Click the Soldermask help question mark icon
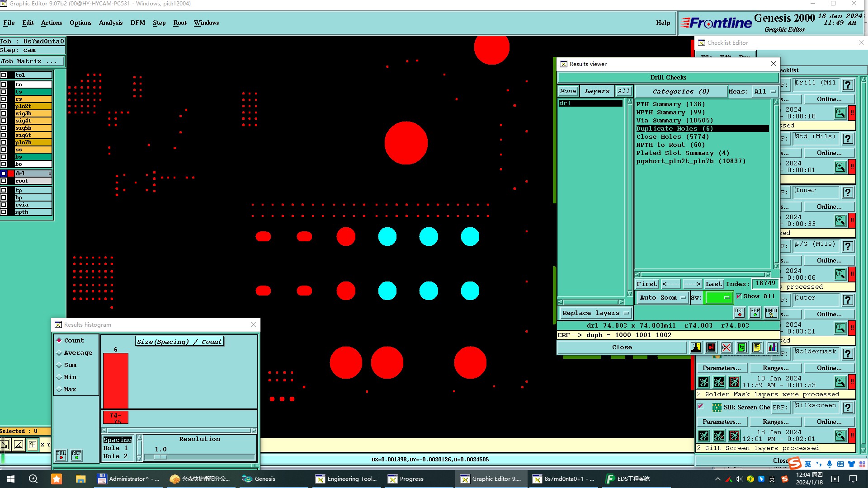The width and height of the screenshot is (868, 488). 848,354
